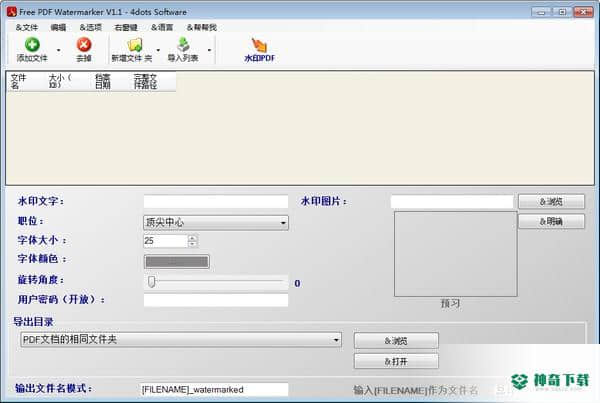Open the position (职位) combo box
This screenshot has height=403, width=600.
point(216,222)
